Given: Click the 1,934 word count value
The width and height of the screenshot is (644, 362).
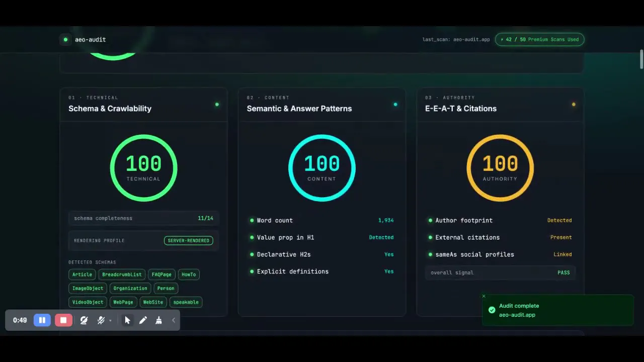Looking at the screenshot, I should coord(386,220).
